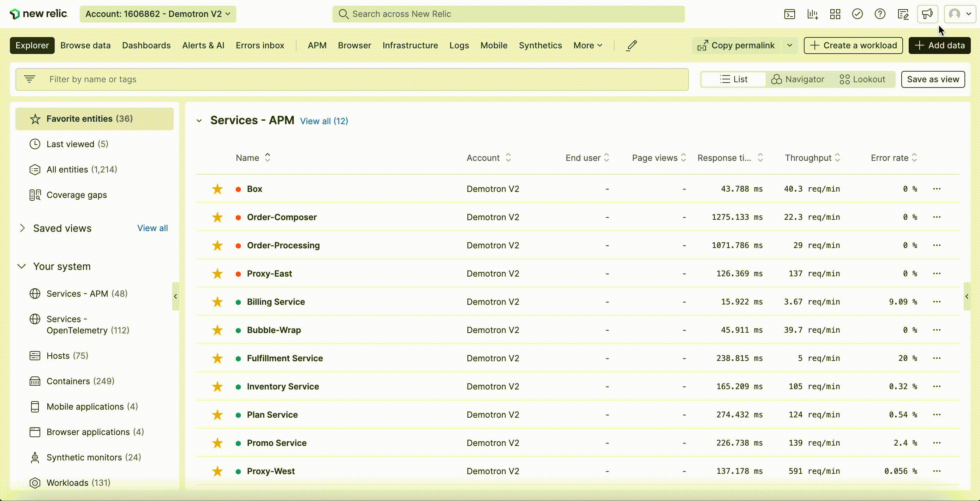Open account selector dropdown

(x=157, y=14)
